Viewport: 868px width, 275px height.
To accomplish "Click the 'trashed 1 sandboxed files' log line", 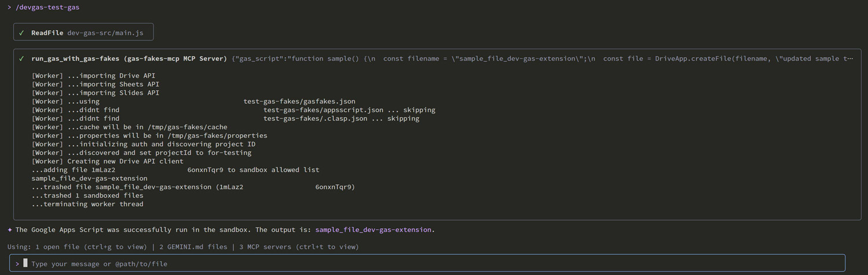I will click(x=87, y=195).
